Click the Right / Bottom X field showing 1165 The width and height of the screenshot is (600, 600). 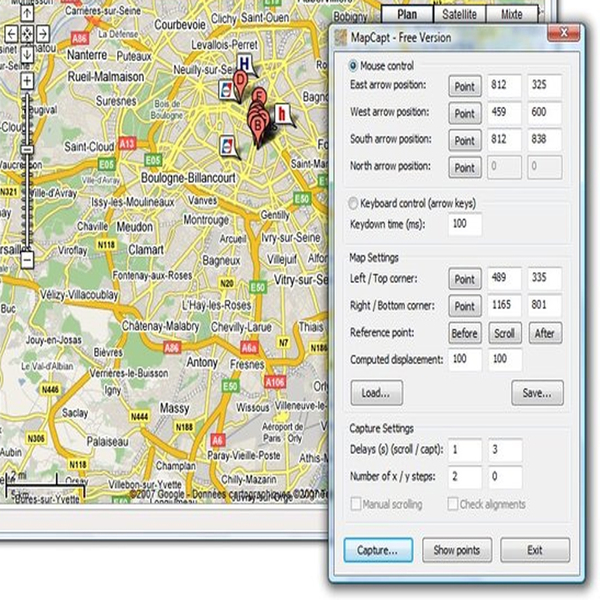point(504,305)
